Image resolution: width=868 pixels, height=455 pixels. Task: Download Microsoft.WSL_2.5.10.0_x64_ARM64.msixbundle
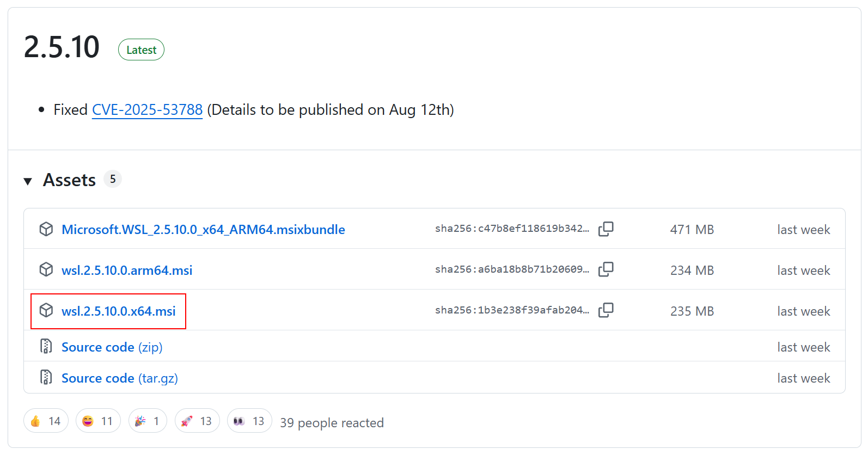(203, 230)
